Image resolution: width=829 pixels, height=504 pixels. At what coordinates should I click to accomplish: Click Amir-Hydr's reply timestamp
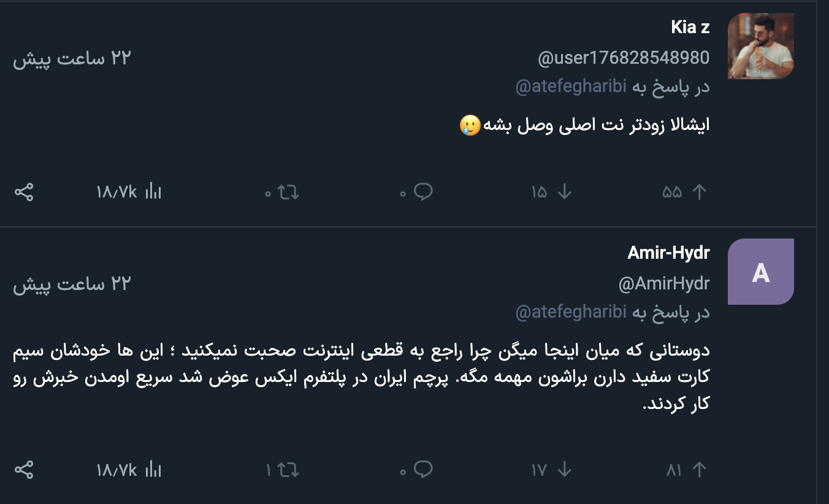click(72, 284)
